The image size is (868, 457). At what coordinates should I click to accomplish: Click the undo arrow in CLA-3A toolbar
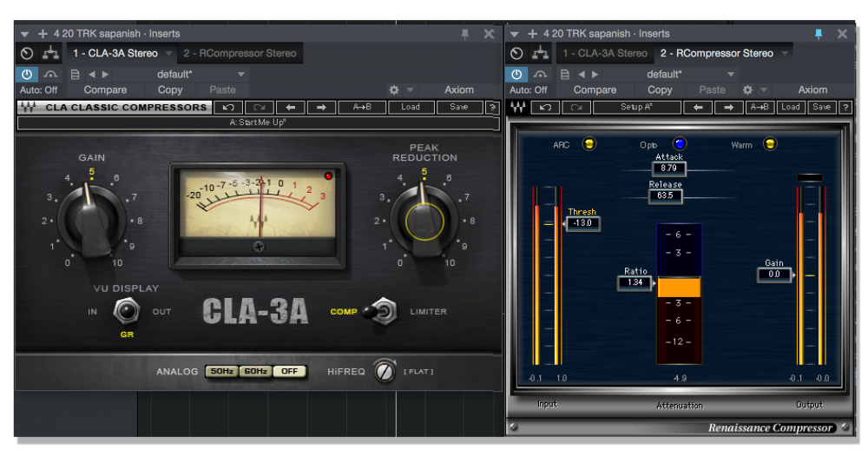(228, 107)
